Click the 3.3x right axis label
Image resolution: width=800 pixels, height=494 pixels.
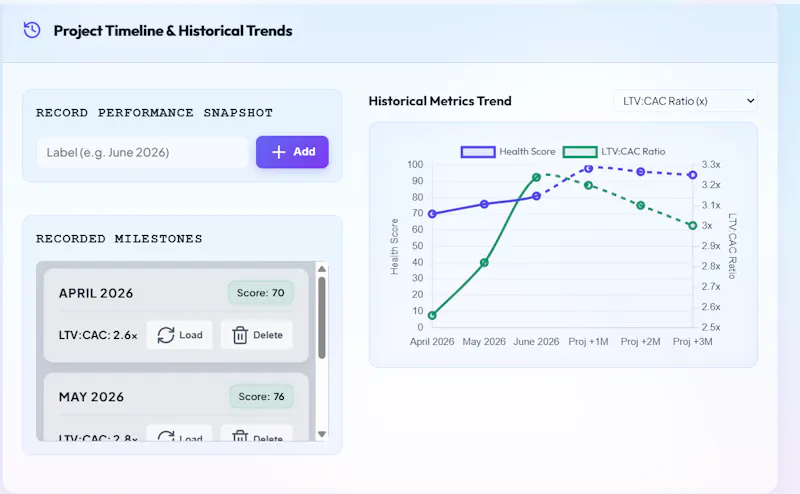(711, 164)
